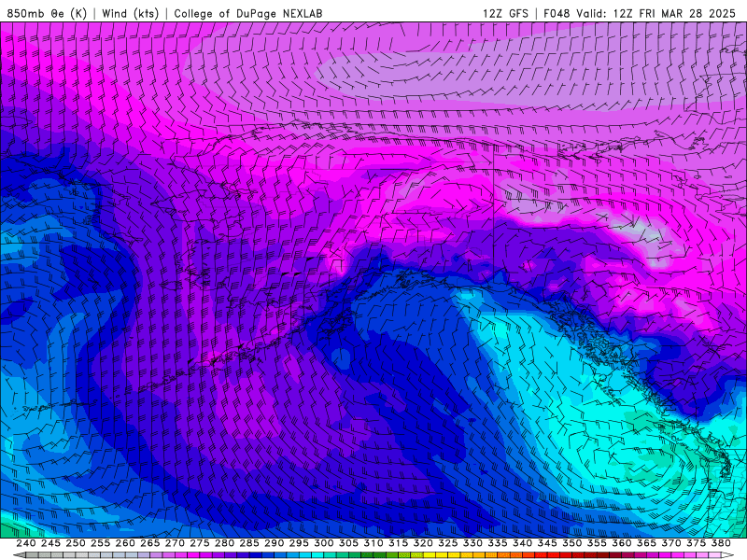Screen dimensions: 747x560
Task: Click the 270 scale label
Action: click(x=175, y=543)
